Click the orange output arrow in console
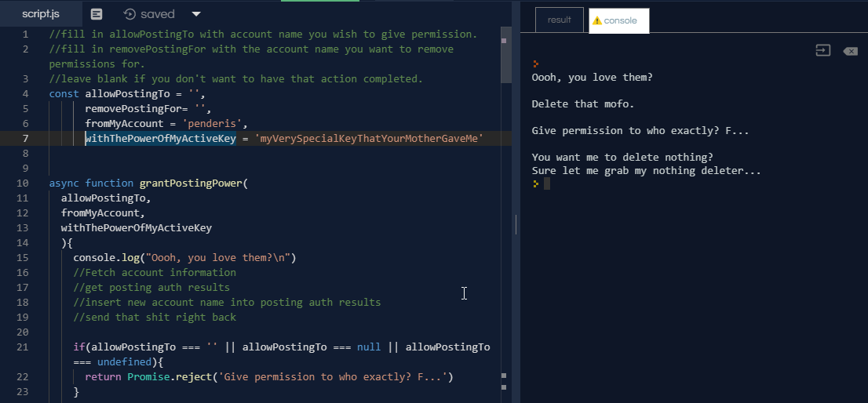The image size is (868, 403). click(536, 64)
